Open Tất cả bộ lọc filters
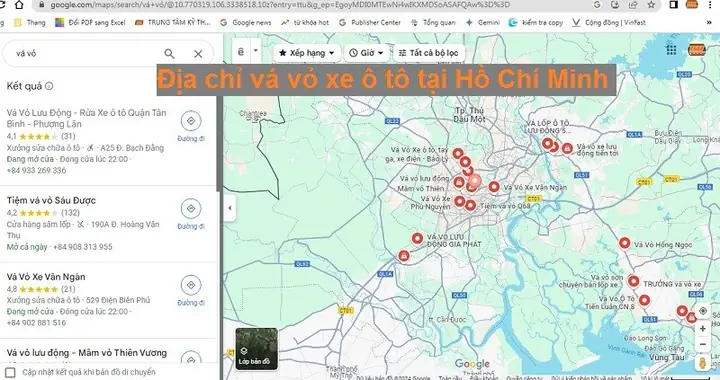This screenshot has width=720, height=380. tap(429, 53)
